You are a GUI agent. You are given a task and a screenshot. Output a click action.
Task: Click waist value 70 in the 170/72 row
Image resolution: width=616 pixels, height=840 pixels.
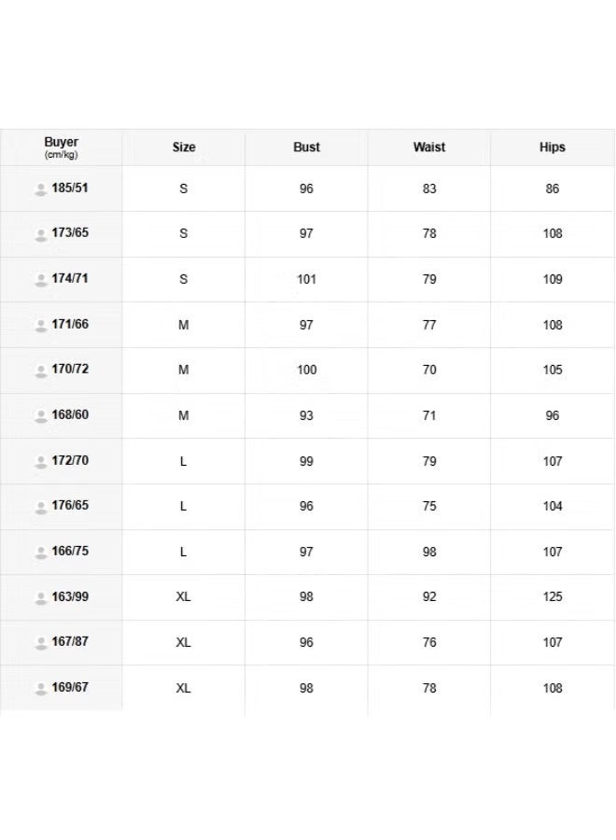click(x=429, y=370)
